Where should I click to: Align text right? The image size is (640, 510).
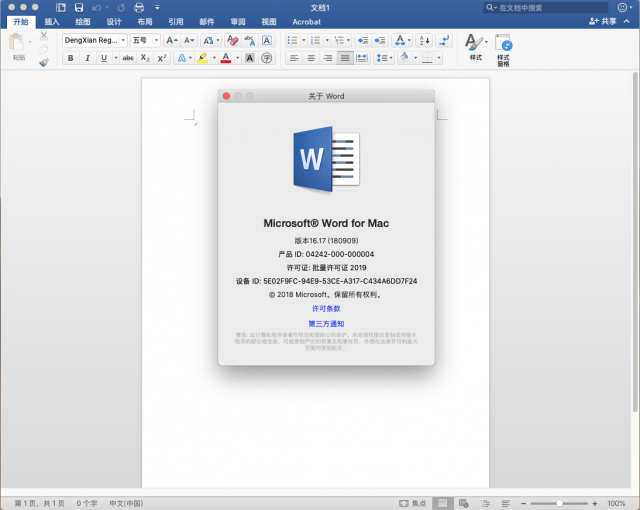[328, 58]
